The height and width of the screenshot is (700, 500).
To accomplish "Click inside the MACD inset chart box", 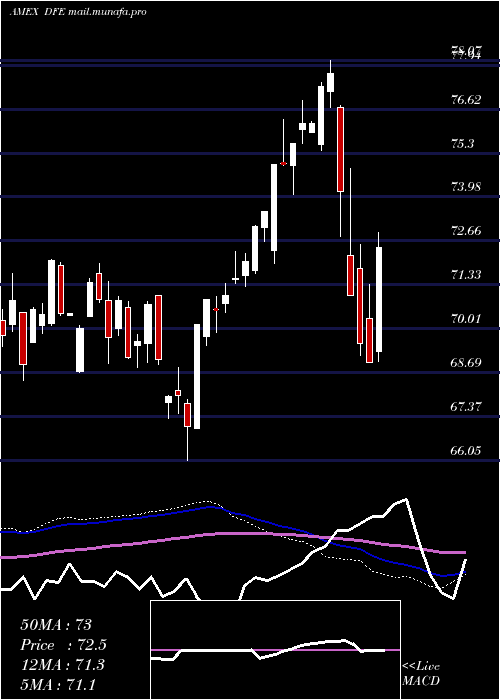I will click(275, 650).
